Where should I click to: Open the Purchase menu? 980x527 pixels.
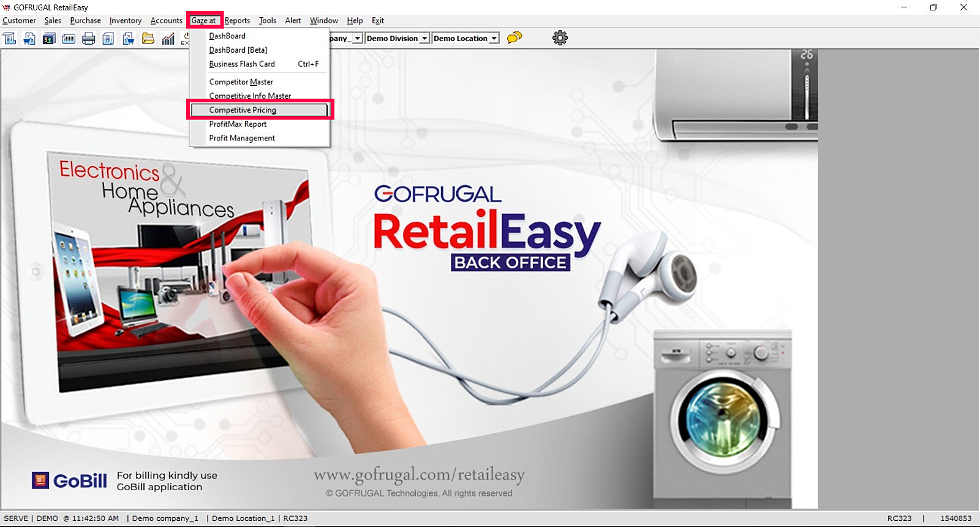[85, 20]
